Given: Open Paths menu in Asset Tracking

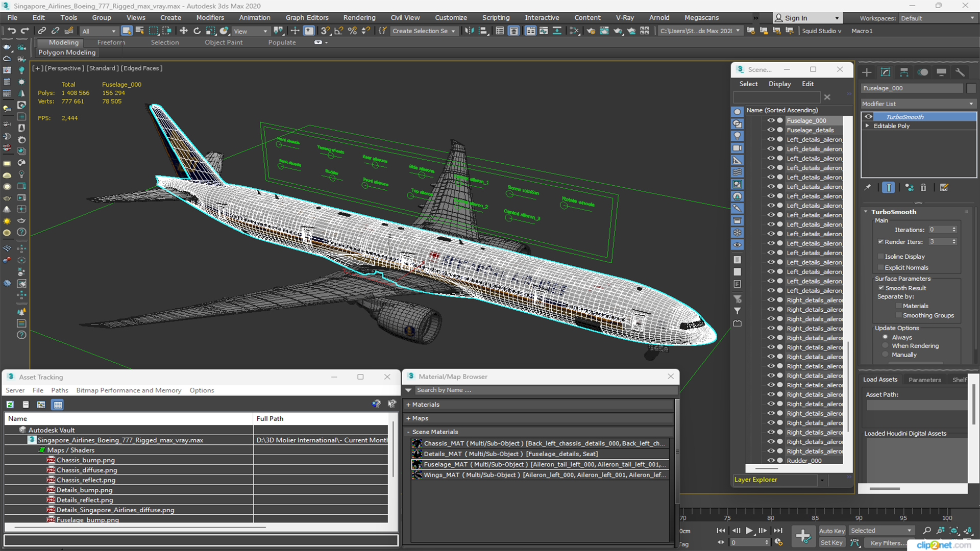Looking at the screenshot, I should coord(60,390).
